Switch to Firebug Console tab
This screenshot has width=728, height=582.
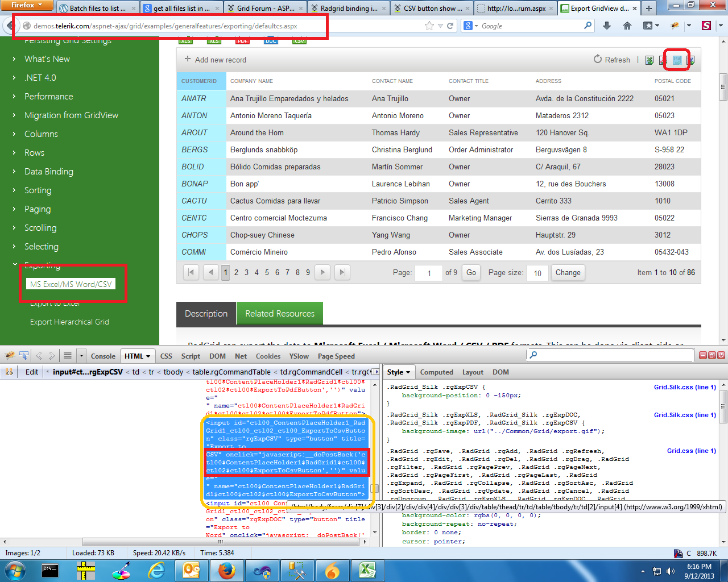tap(103, 356)
